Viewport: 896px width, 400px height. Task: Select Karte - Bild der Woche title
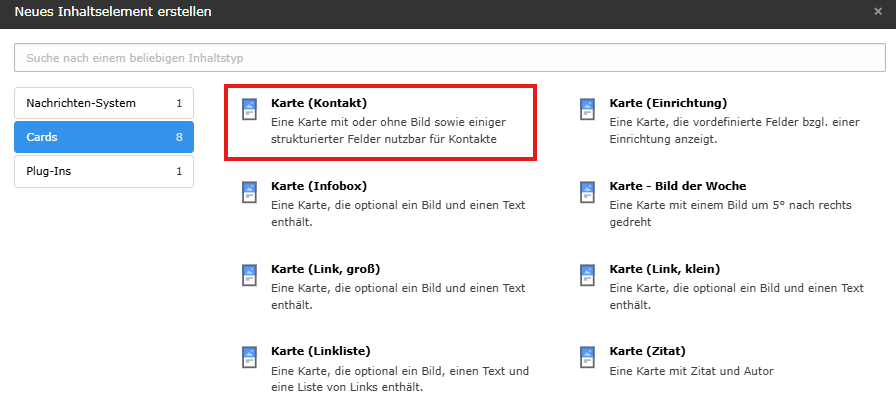pos(677,186)
